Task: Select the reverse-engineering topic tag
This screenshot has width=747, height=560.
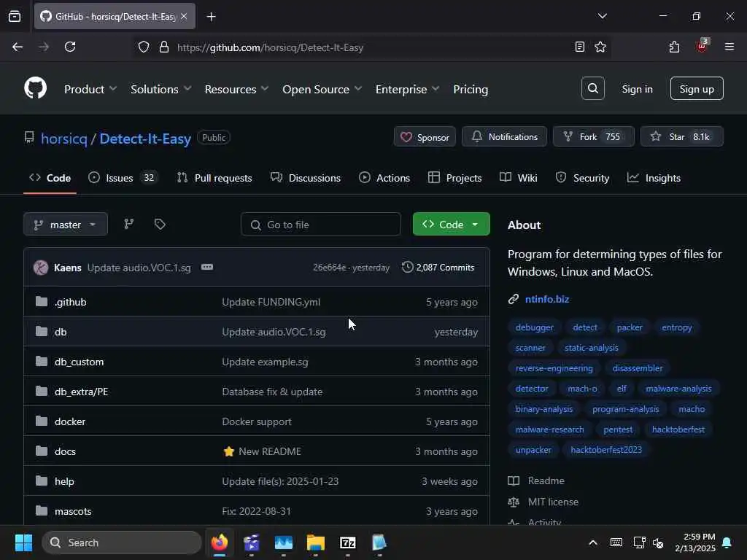Action: (x=554, y=368)
